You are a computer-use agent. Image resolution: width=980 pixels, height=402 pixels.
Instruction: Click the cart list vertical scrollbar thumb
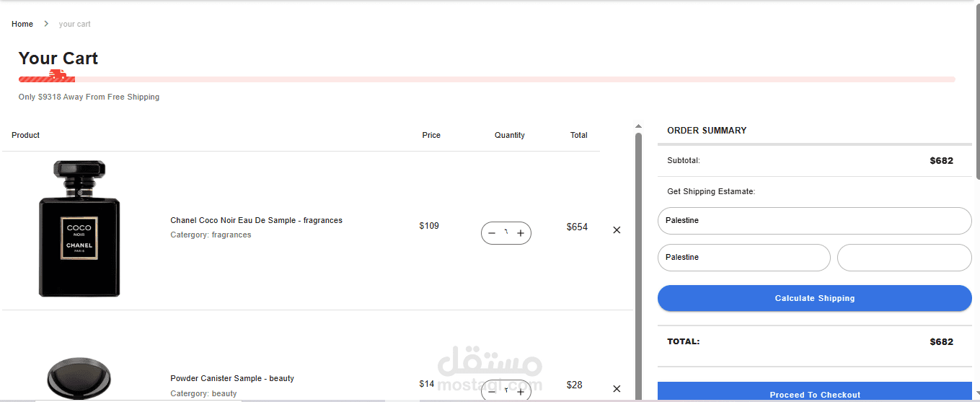(x=638, y=266)
